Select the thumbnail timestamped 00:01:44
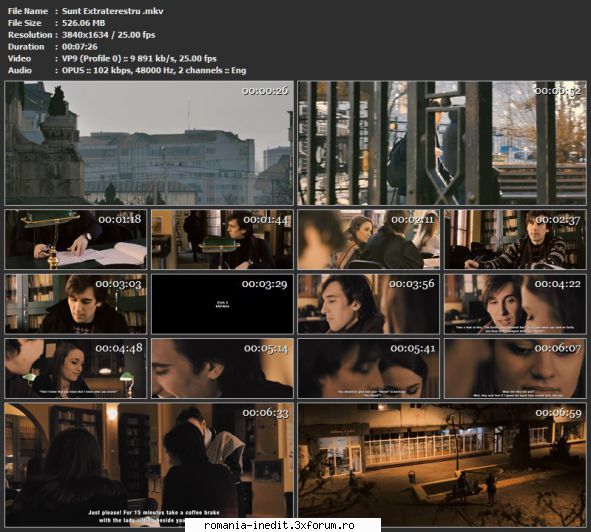 [x=222, y=239]
